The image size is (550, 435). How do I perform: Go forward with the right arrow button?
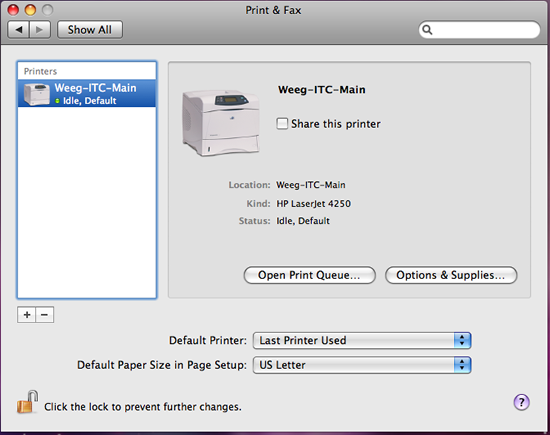point(40,30)
